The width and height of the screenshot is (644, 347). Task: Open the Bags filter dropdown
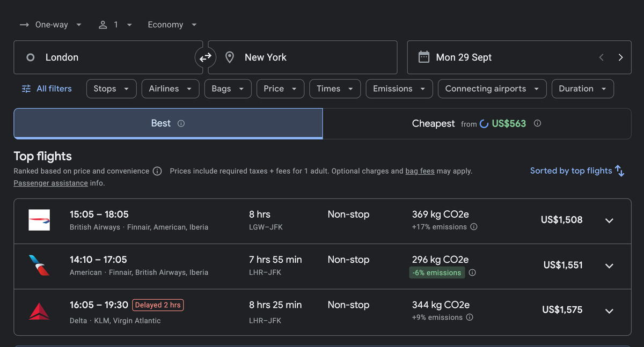pos(228,89)
